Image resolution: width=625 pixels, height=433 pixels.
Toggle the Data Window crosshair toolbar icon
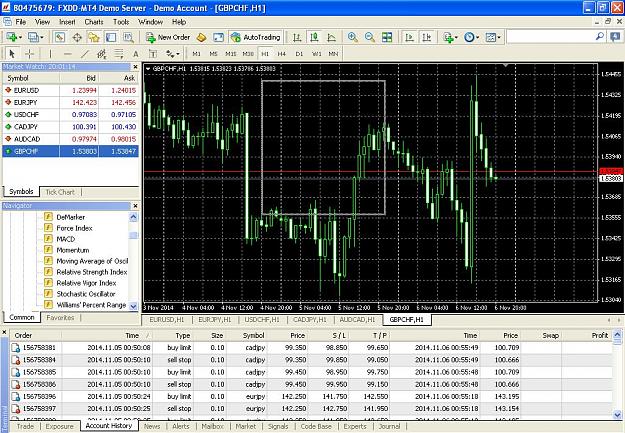tap(77, 37)
